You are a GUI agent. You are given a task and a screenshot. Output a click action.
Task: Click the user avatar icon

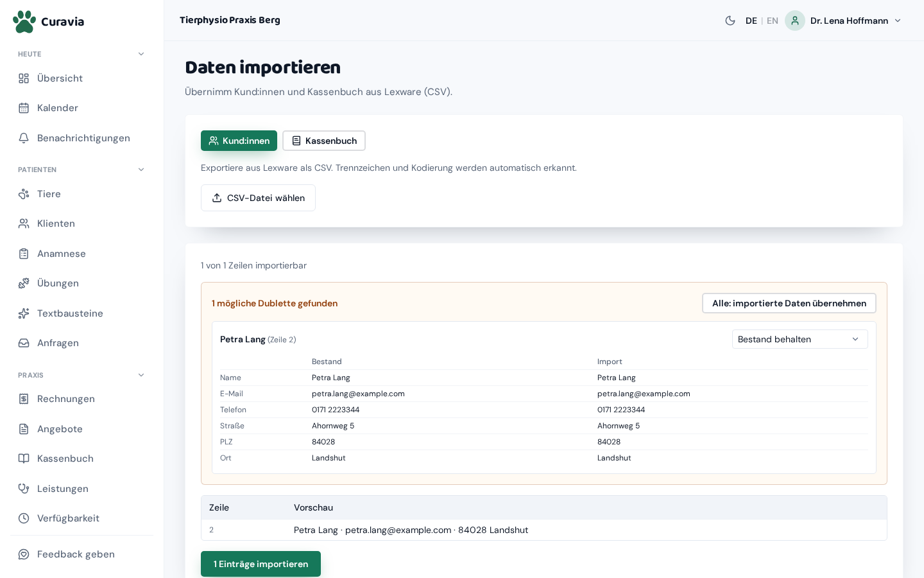click(795, 21)
